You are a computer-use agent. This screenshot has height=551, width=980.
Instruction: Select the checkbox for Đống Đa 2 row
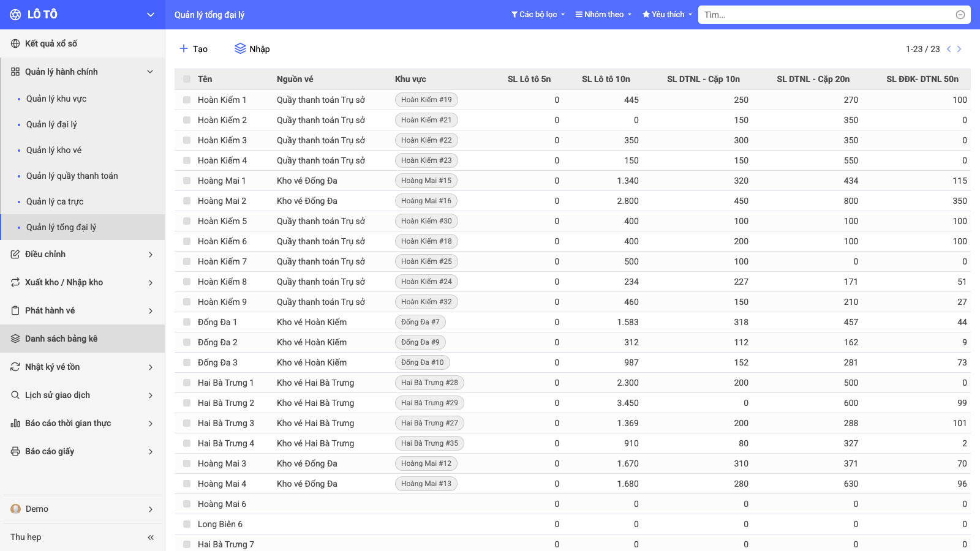(x=187, y=342)
